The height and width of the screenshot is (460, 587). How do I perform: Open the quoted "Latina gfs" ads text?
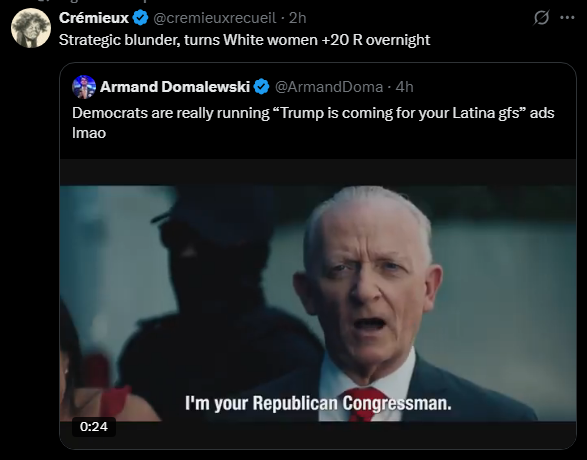313,123
